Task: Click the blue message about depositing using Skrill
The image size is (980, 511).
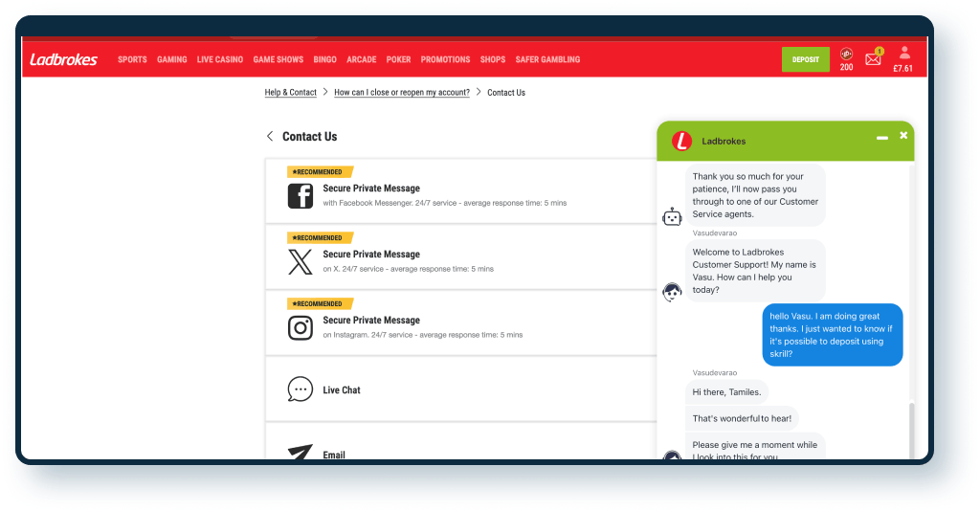Action: [x=833, y=335]
